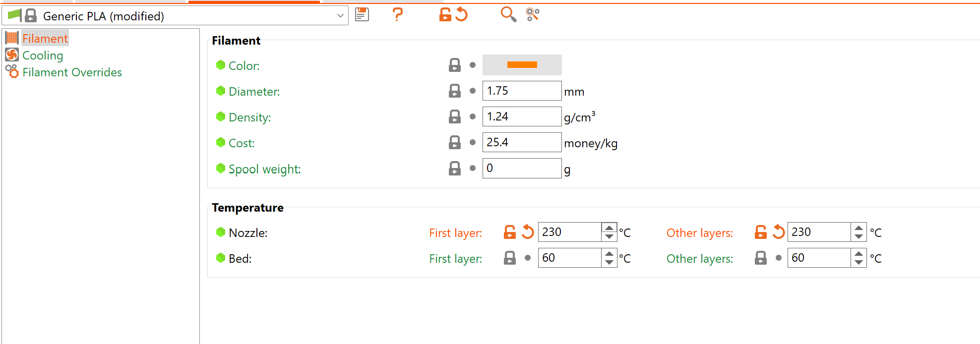The width and height of the screenshot is (980, 344).
Task: Click the orange unlocked padlock in top toolbar
Action: coord(445,15)
